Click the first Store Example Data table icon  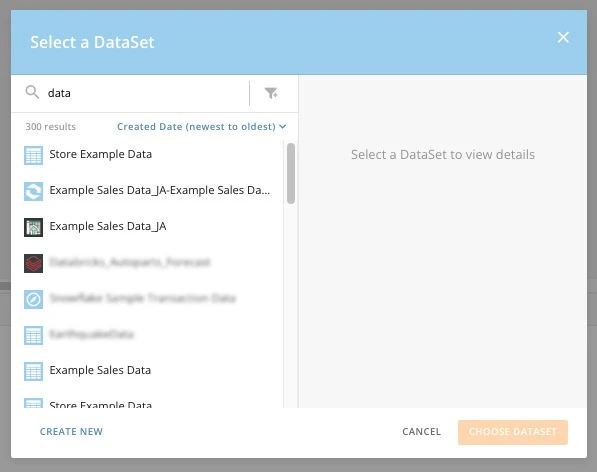pos(34,155)
